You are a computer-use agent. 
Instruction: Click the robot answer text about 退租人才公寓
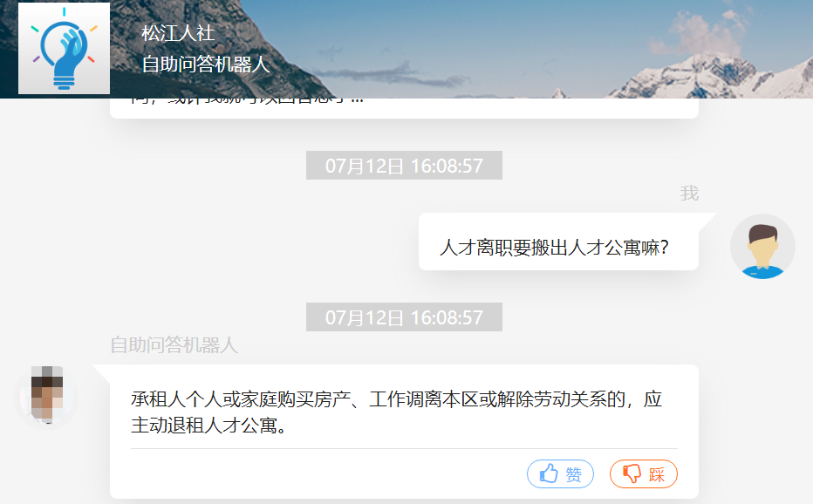coord(396,412)
